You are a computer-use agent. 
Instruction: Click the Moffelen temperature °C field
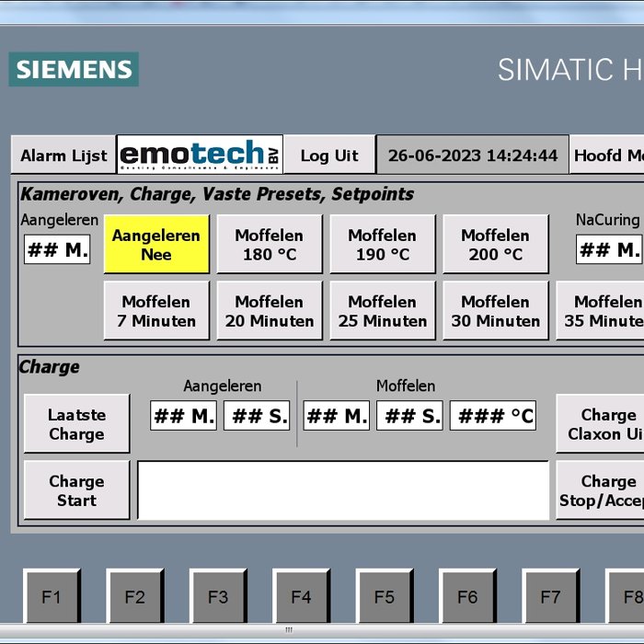click(x=493, y=416)
